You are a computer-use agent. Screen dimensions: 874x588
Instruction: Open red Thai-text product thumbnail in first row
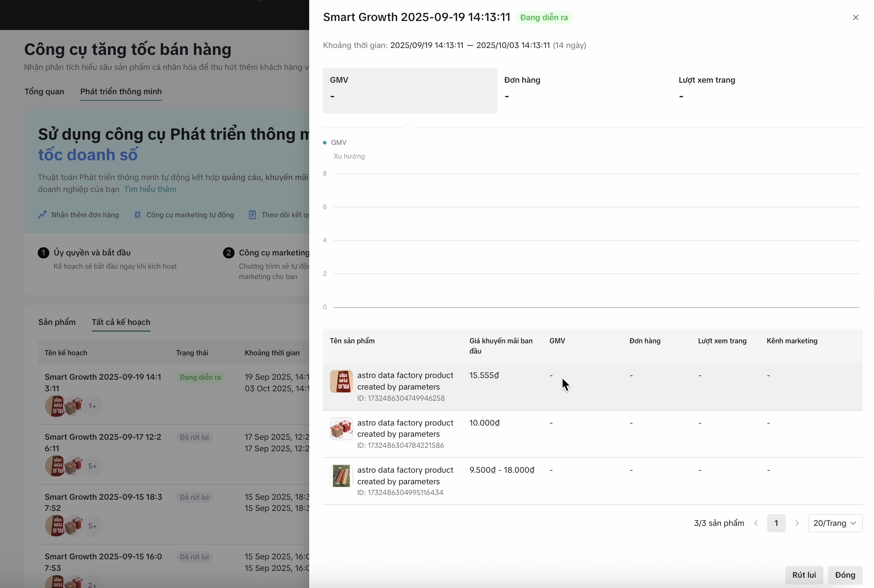click(x=341, y=381)
